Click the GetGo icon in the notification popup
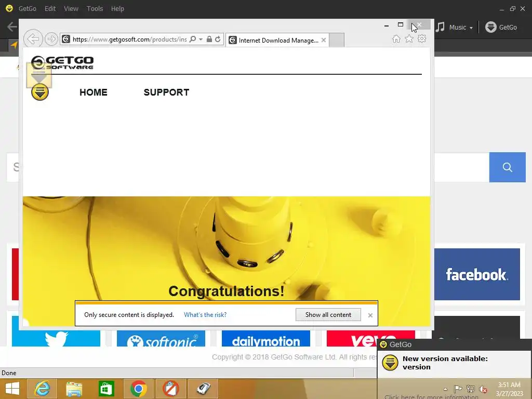Screen dimensions: 532x399 point(390,363)
